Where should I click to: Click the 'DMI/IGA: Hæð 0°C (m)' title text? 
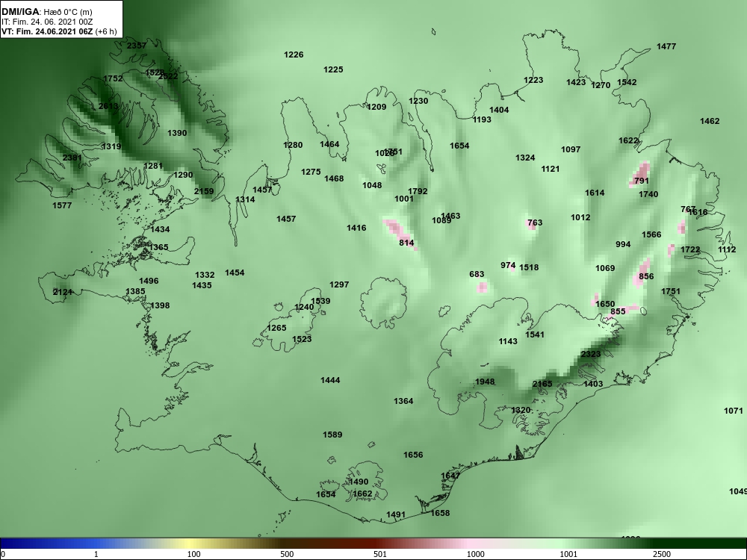[46, 12]
